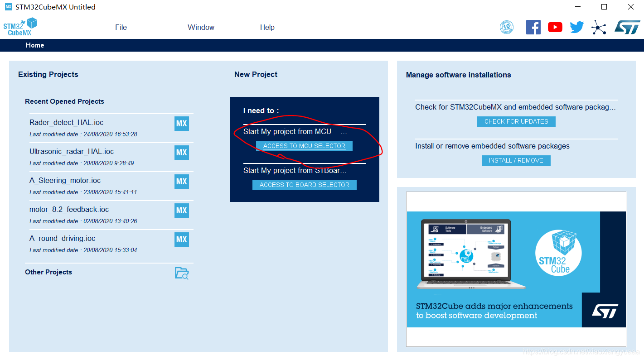Open the File menu
644x360 pixels.
pos(121,27)
